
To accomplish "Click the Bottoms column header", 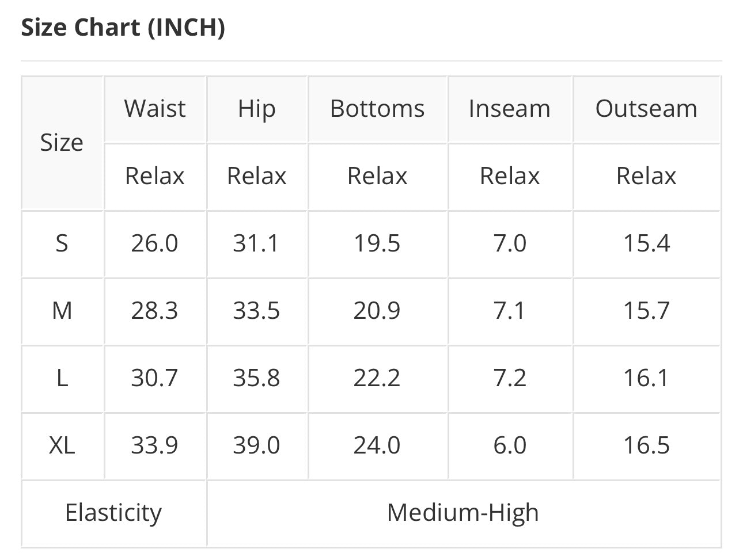I will pyautogui.click(x=377, y=109).
